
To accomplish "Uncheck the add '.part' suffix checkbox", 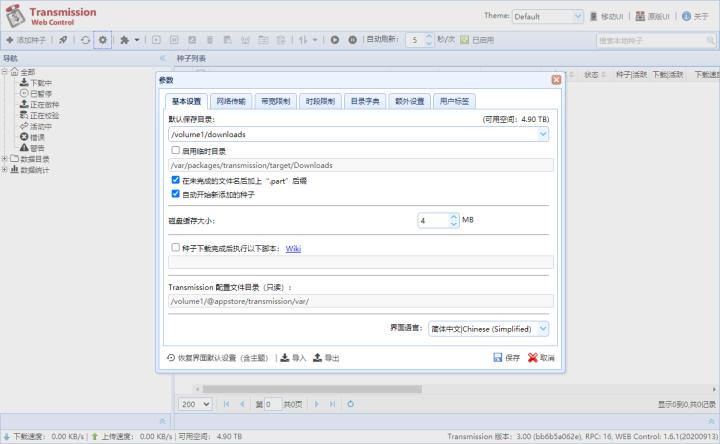I will click(x=175, y=180).
